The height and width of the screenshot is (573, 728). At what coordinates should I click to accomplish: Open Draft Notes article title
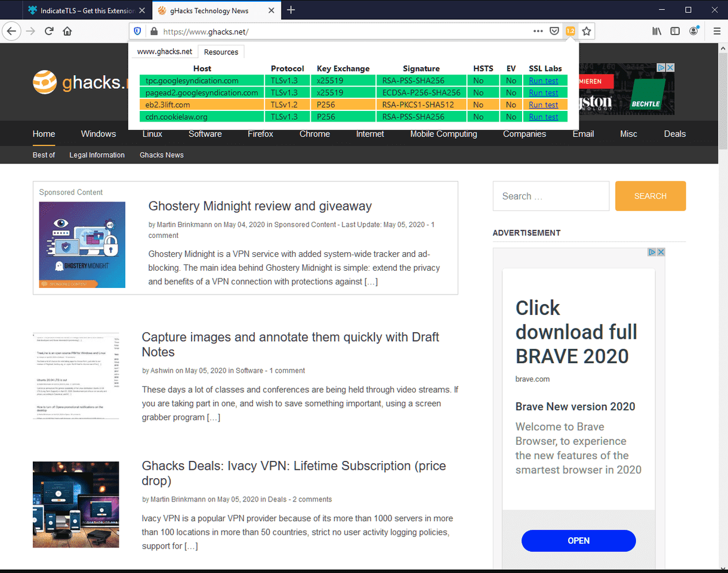(x=291, y=344)
